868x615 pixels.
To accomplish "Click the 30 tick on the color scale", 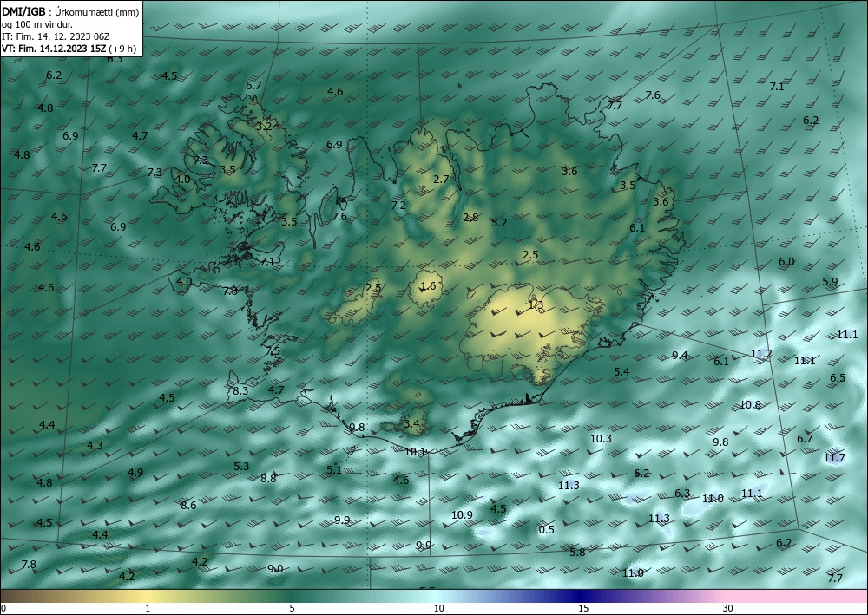I will tap(728, 608).
